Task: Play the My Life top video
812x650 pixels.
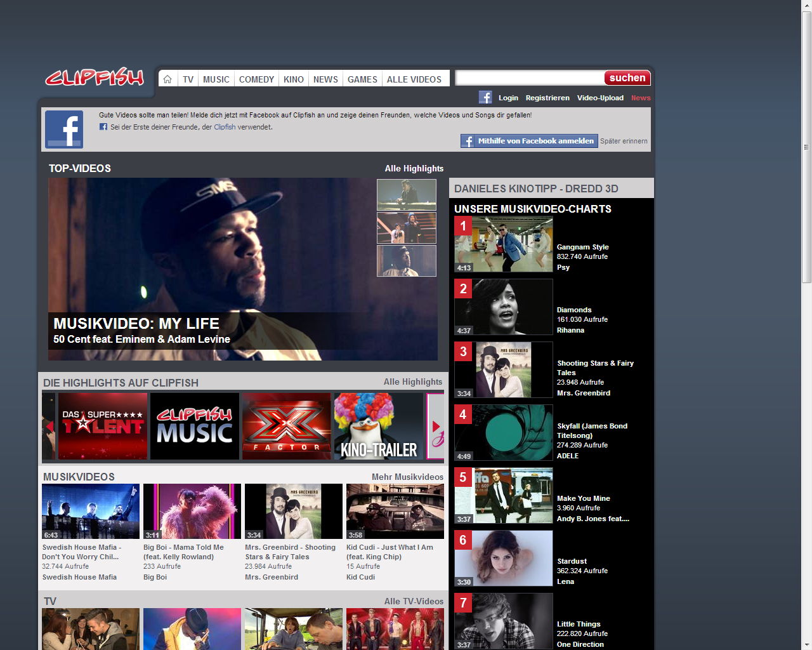Action: (x=243, y=269)
